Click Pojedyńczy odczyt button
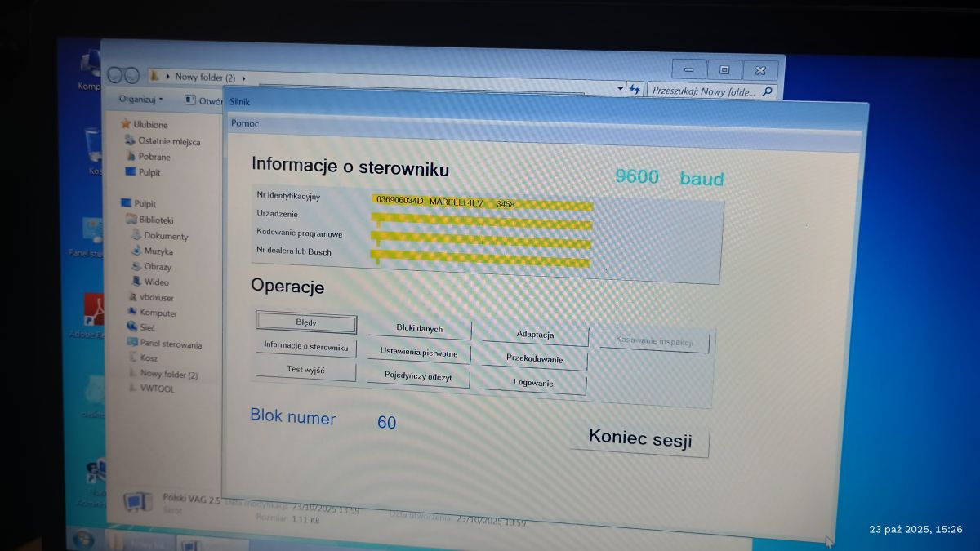The width and height of the screenshot is (980, 551). [420, 376]
